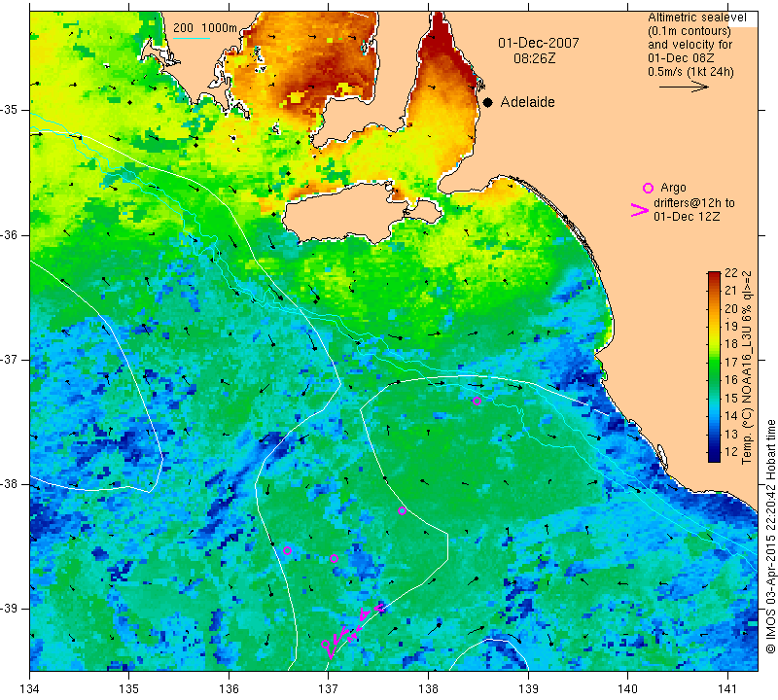Click the '137' longitude axis label
Image resolution: width=778 pixels, height=700 pixels.
point(329,689)
